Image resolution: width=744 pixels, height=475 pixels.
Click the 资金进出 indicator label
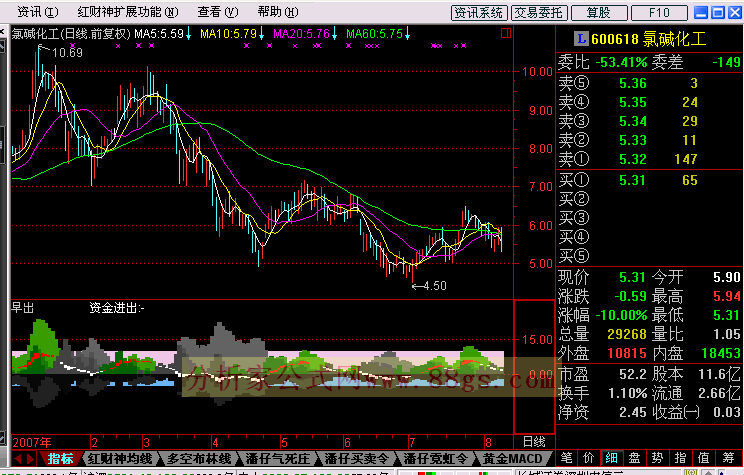pyautogui.click(x=117, y=308)
